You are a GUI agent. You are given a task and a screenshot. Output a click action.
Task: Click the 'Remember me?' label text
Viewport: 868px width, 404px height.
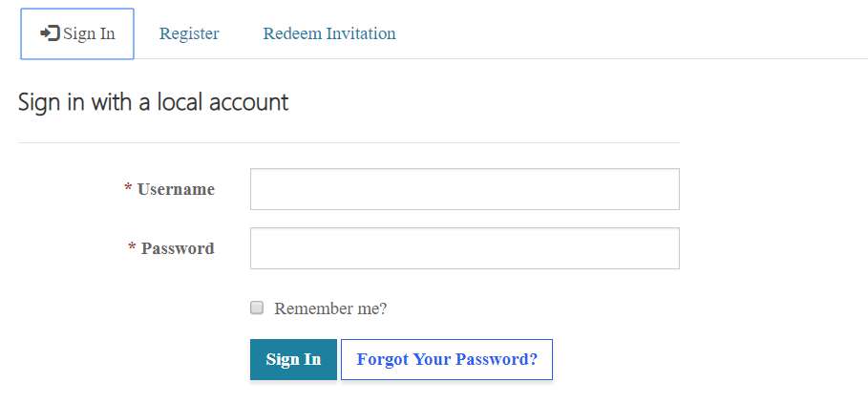click(330, 308)
